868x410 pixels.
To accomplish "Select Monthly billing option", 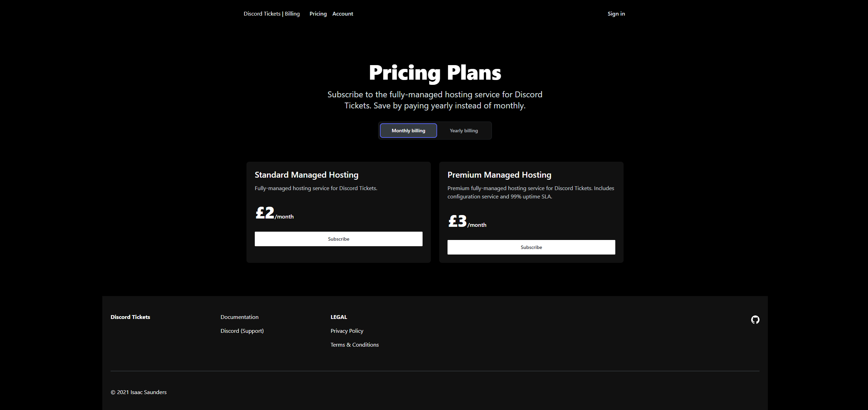I will 408,131.
